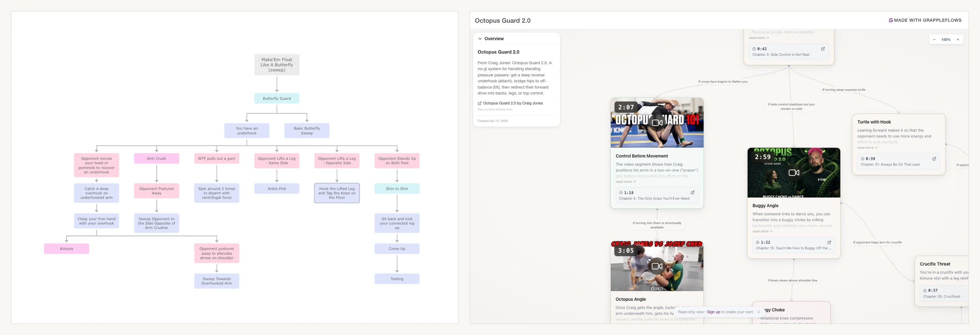Select the Make'Em Float Like A Butterfly node
Viewport: 980px width, 335px height.
pyautogui.click(x=277, y=65)
